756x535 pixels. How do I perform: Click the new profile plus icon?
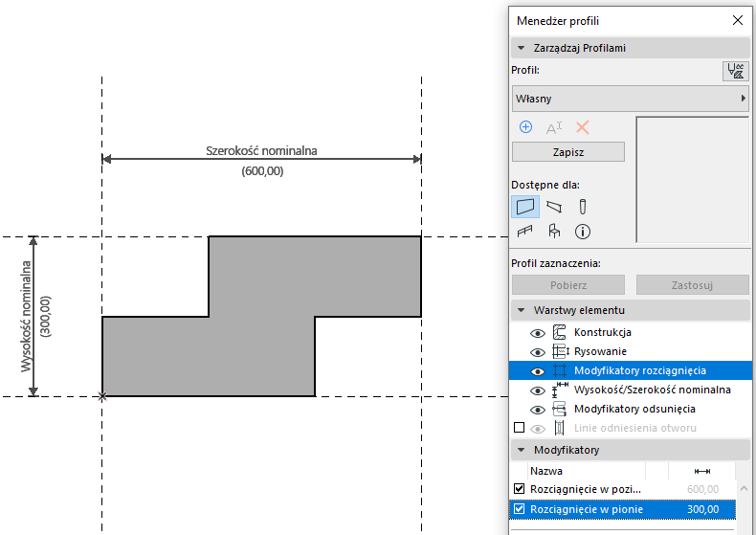tap(525, 127)
